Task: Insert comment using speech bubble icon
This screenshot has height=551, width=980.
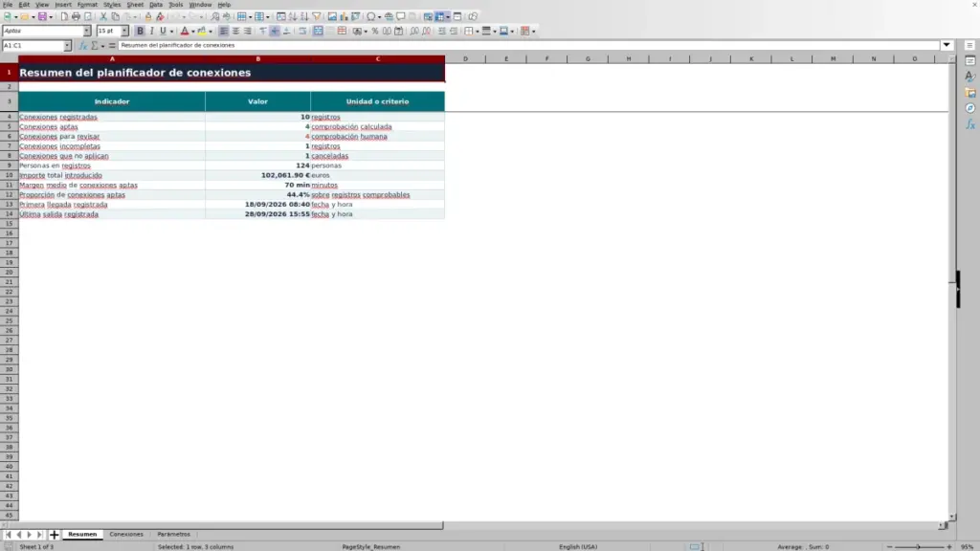Action: point(401,16)
